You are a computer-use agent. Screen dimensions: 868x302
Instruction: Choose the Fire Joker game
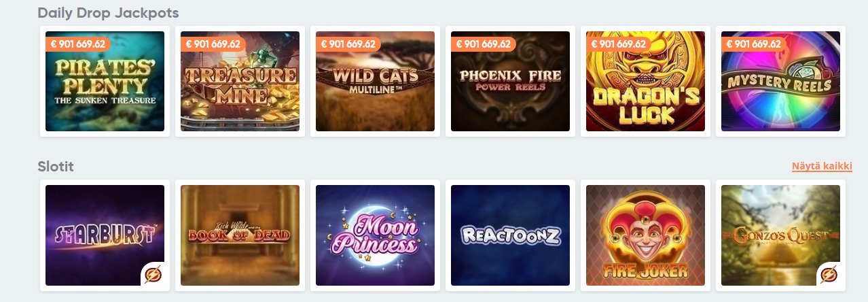pyautogui.click(x=645, y=235)
